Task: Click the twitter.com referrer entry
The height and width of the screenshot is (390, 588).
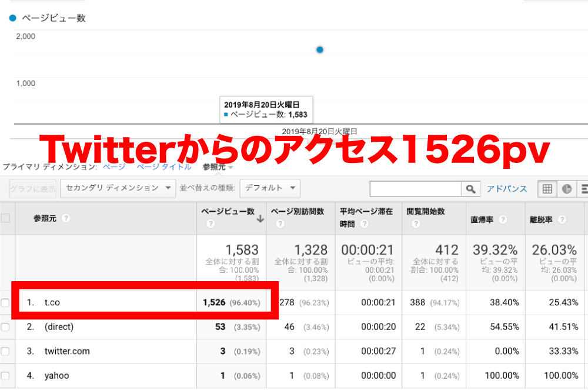Action: pyautogui.click(x=67, y=351)
